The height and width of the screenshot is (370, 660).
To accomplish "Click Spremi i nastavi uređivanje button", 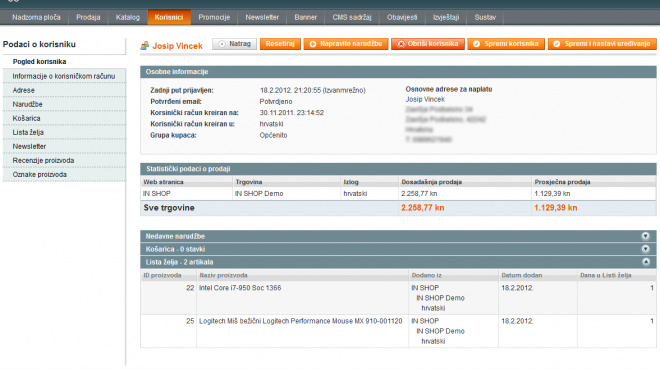I will pos(602,44).
